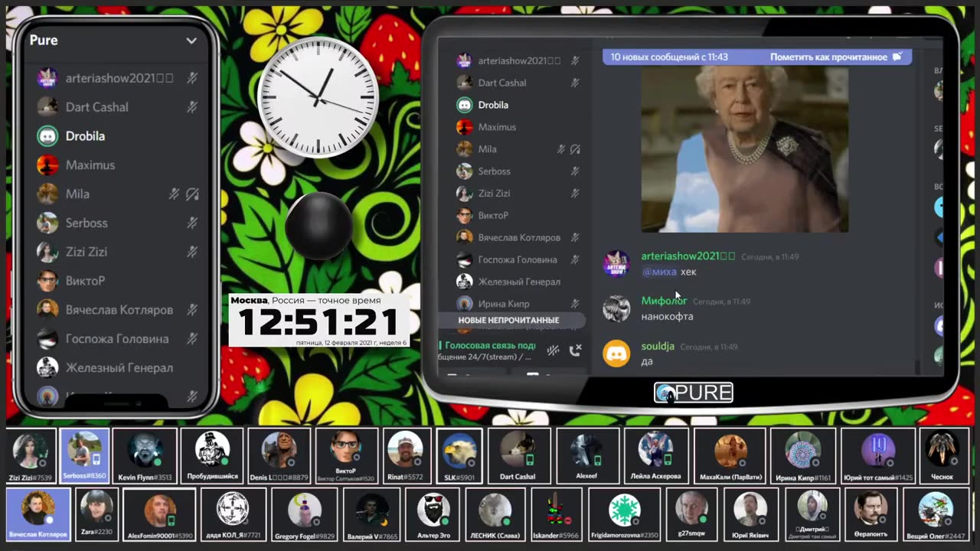The image size is (980, 551).
Task: Click Ирина Кипр avatar in monitor list
Action: (464, 304)
